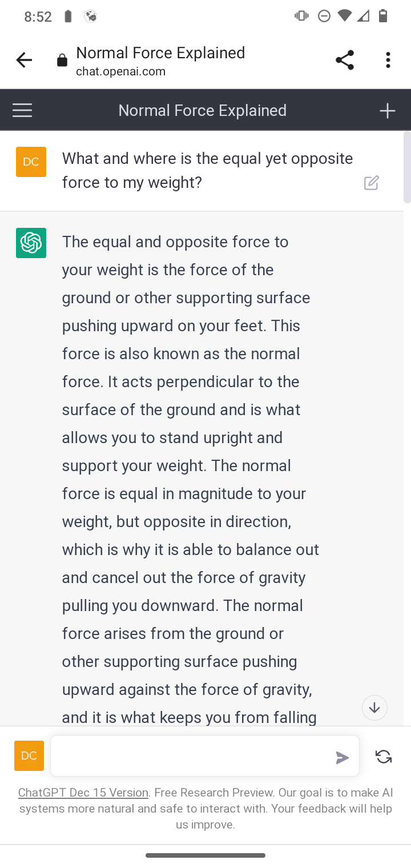Regenerate response using the refresh icon

click(384, 757)
